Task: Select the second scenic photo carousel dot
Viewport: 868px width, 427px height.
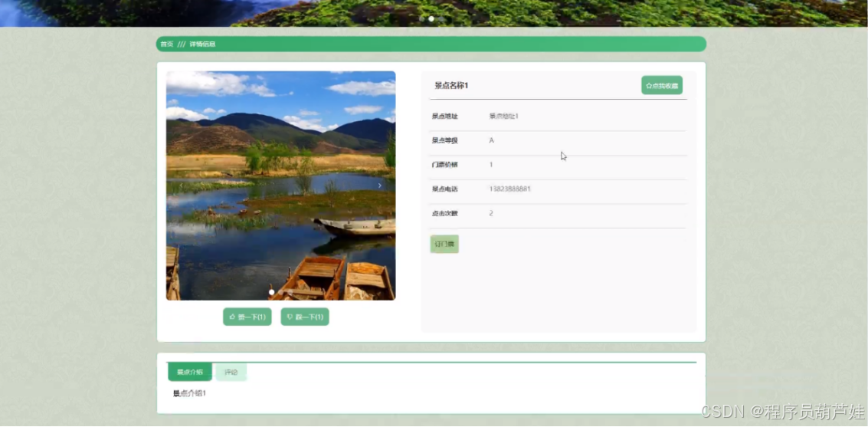Action: [x=280, y=292]
